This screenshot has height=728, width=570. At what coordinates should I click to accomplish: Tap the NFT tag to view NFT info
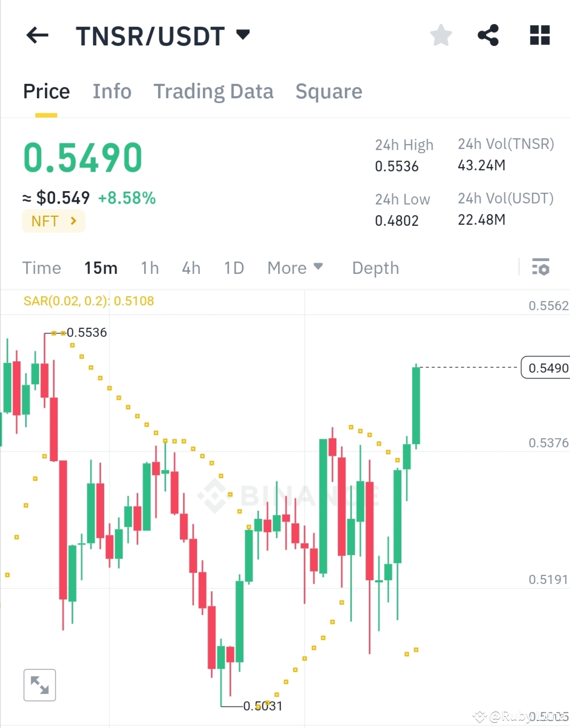(53, 220)
